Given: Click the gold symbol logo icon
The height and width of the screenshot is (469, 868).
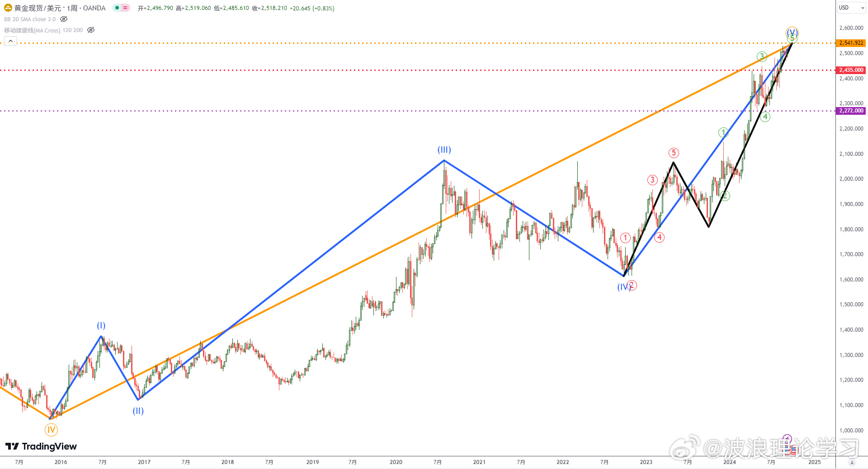Looking at the screenshot, I should pos(8,8).
